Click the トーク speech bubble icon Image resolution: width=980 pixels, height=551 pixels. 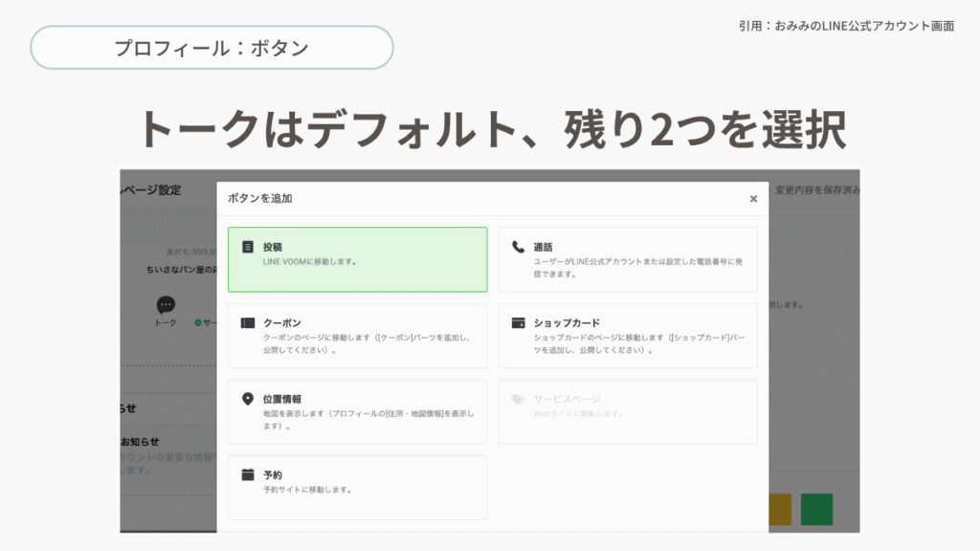click(x=166, y=305)
